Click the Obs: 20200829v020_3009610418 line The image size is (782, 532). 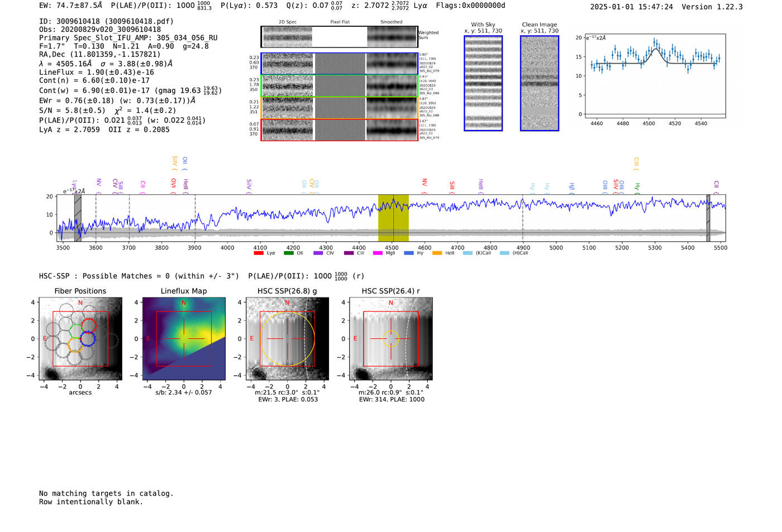click(100, 30)
